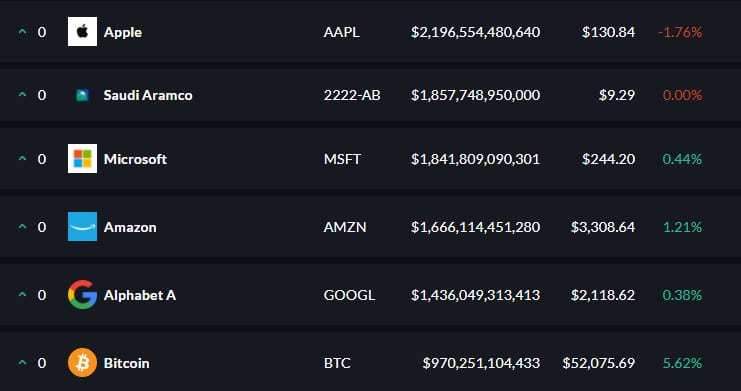The height and width of the screenshot is (391, 741).
Task: Click Apple's -1.76% daily change
Action: [680, 32]
